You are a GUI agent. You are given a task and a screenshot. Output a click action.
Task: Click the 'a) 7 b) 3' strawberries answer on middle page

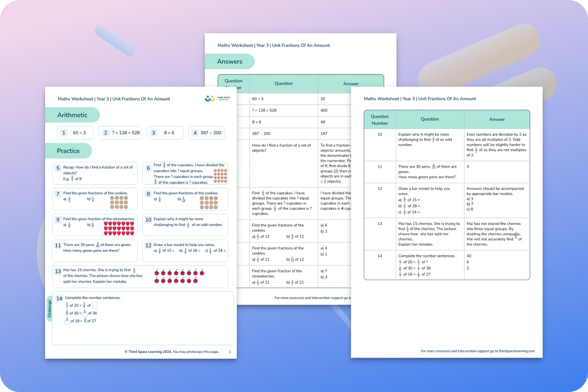[323, 274]
